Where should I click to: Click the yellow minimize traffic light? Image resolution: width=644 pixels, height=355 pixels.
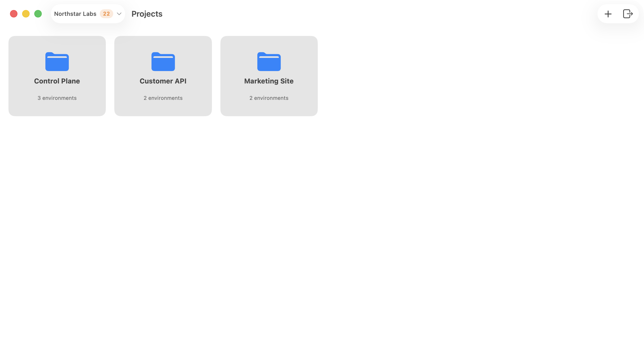pos(26,14)
